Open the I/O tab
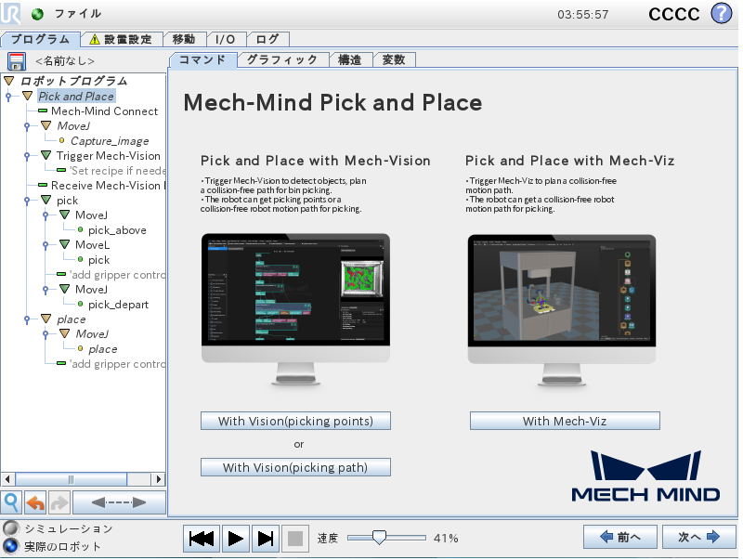 point(226,39)
